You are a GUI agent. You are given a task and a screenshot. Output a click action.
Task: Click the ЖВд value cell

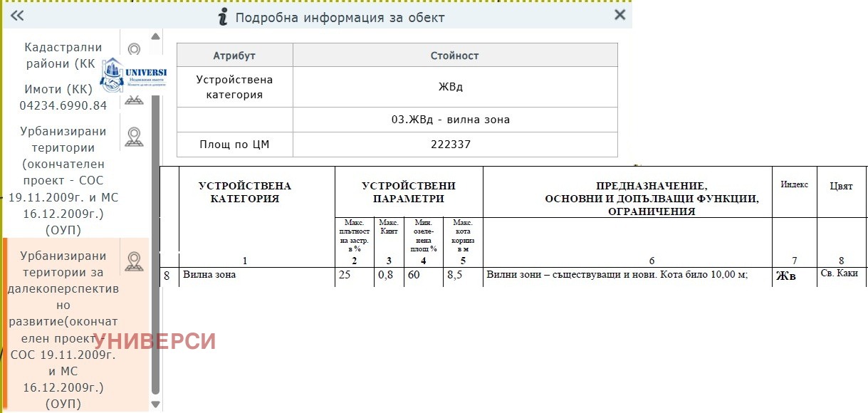[x=455, y=86]
